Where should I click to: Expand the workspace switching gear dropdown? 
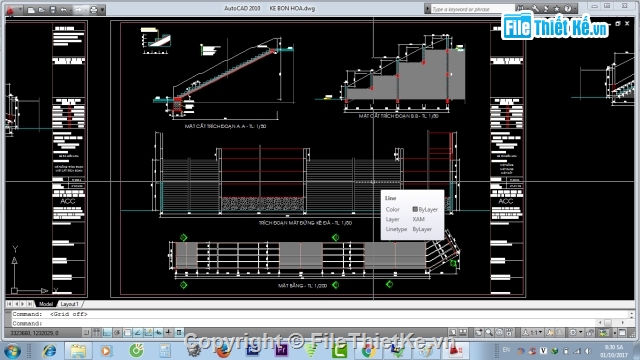576,333
